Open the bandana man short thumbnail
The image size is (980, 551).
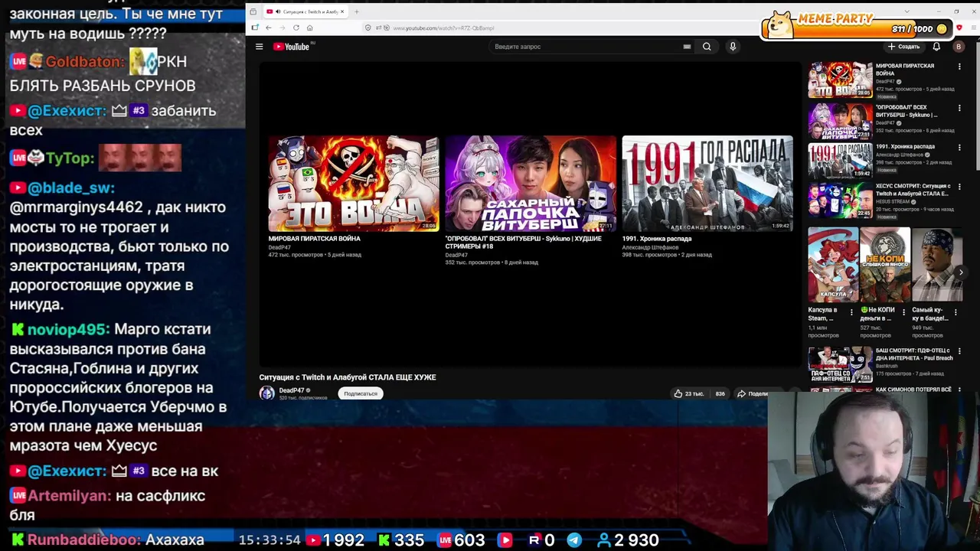pos(937,264)
